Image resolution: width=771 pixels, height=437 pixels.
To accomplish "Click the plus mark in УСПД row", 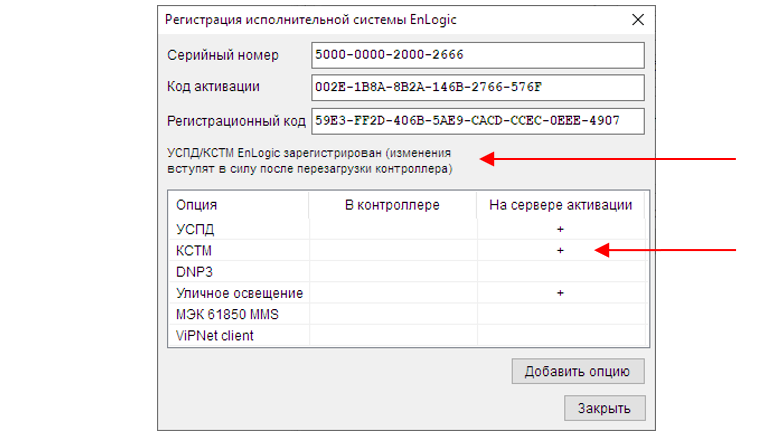I will tap(560, 229).
